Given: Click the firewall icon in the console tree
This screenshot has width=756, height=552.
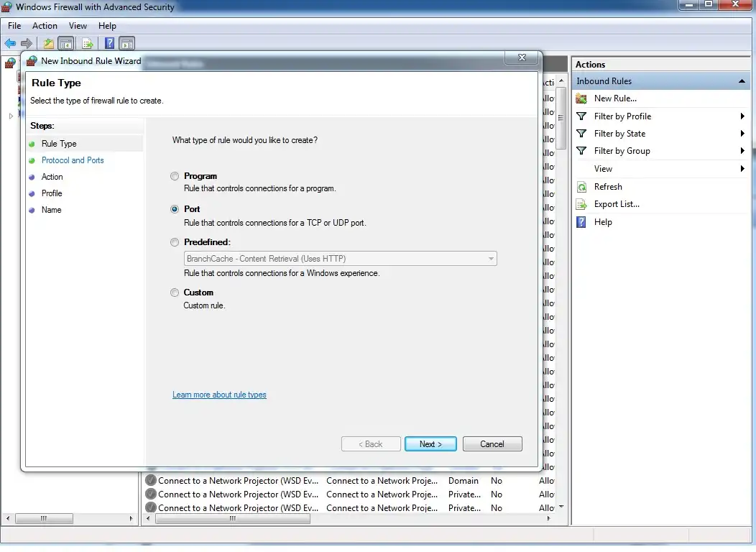Looking at the screenshot, I should (10, 63).
